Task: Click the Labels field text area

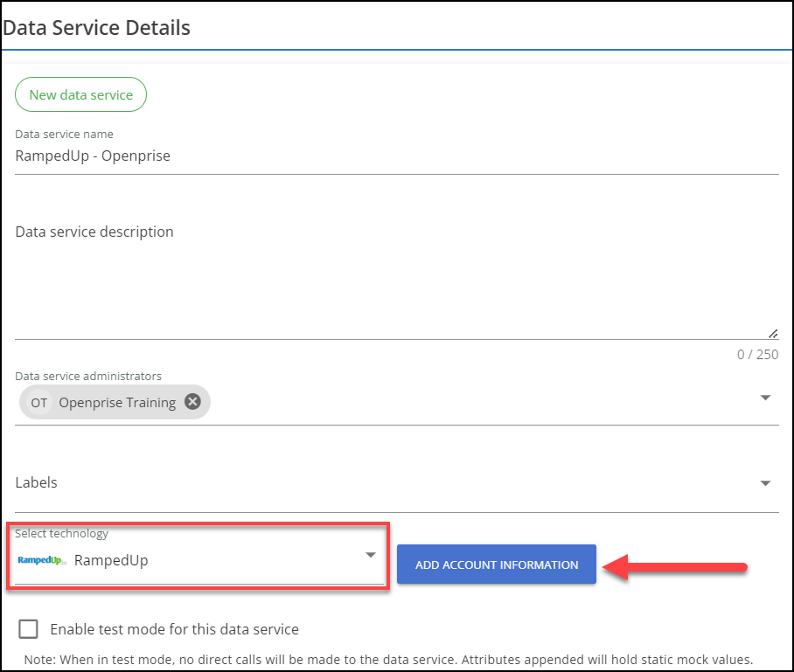Action: [376, 482]
